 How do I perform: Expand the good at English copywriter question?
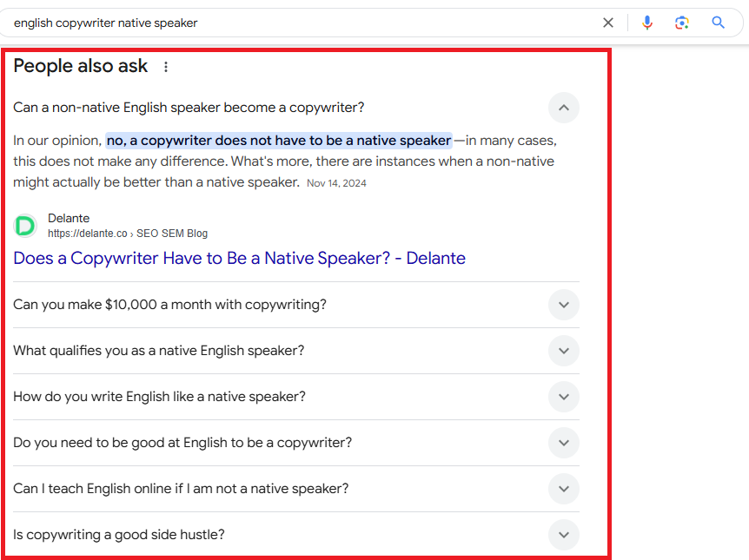coord(563,443)
